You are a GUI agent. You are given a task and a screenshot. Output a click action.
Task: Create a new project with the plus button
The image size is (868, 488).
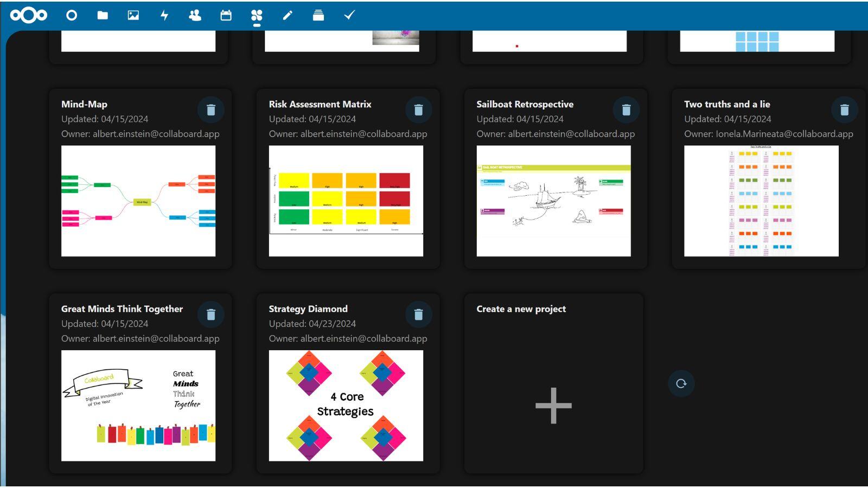coord(553,404)
